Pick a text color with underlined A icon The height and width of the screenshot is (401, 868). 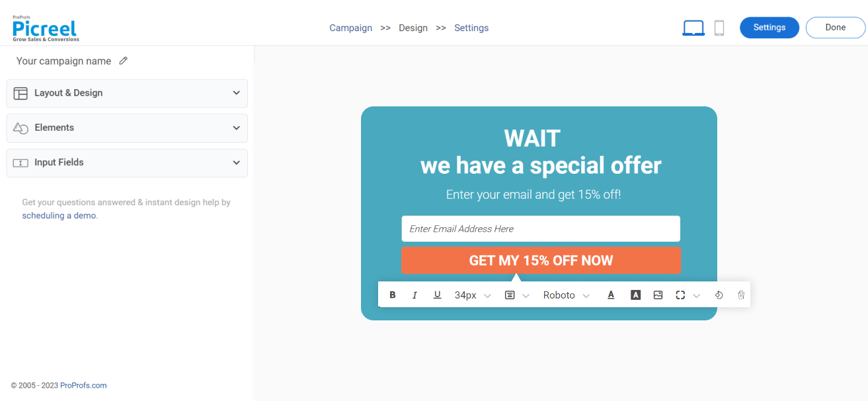coord(611,295)
